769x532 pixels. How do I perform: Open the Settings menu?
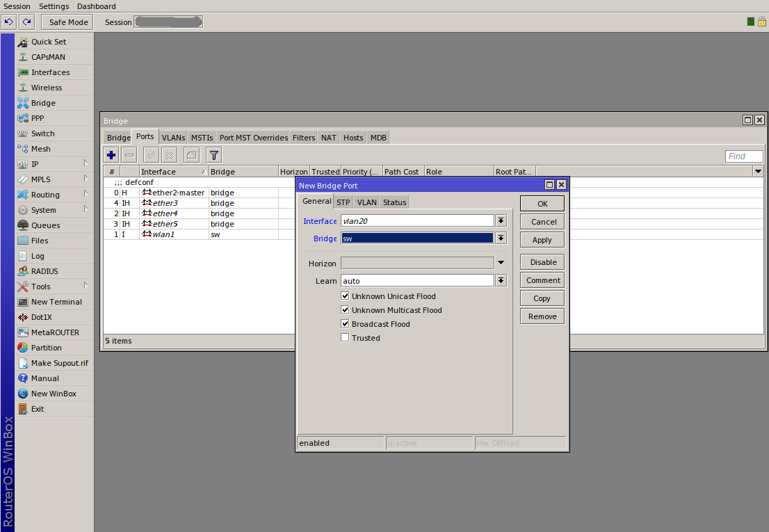(x=54, y=6)
